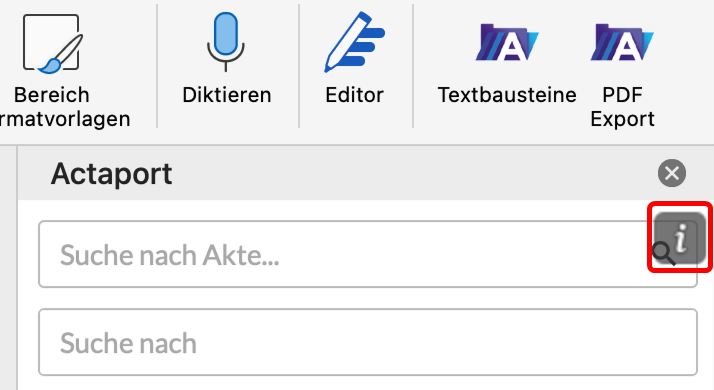Click the gray strip left of Actaport
Image resolution: width=714 pixels, height=390 pixels.
9,268
